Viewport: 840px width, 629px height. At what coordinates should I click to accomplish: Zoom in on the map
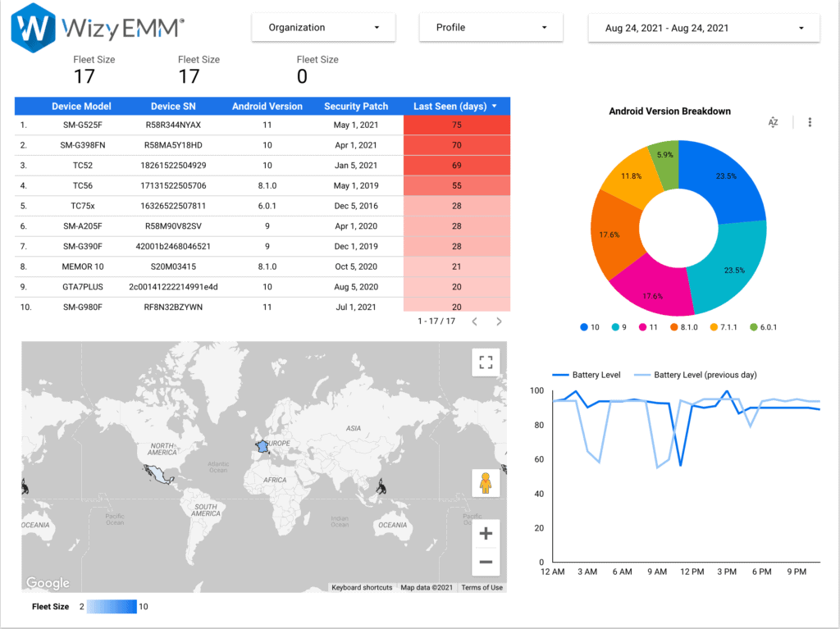point(486,534)
